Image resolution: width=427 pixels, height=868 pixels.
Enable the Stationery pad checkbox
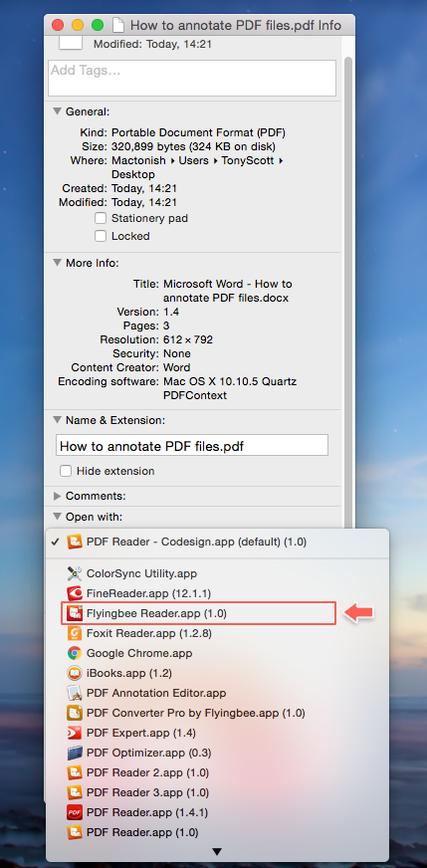101,218
